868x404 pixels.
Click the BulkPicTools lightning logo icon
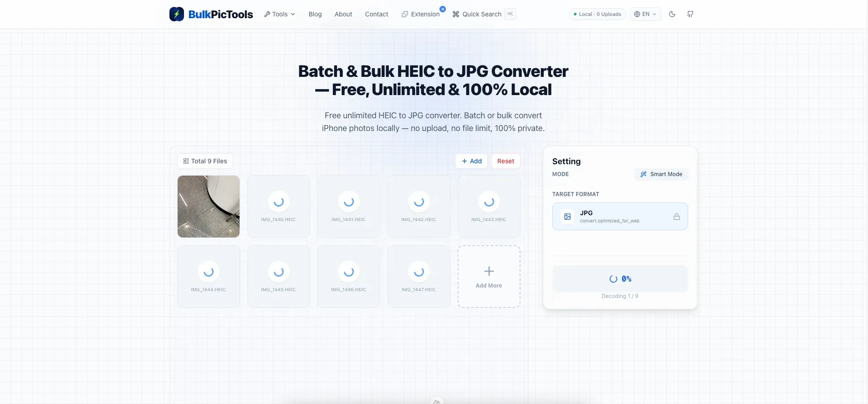177,14
